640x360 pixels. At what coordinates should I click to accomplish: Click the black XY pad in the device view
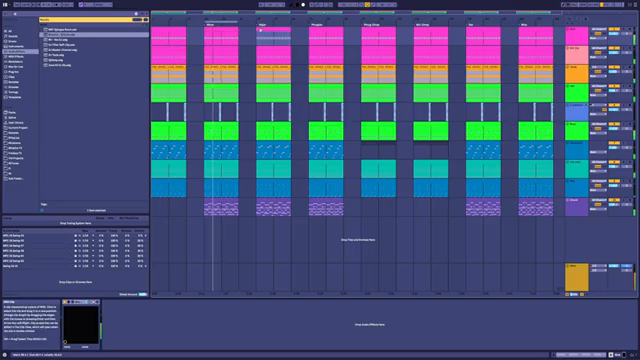point(81,324)
